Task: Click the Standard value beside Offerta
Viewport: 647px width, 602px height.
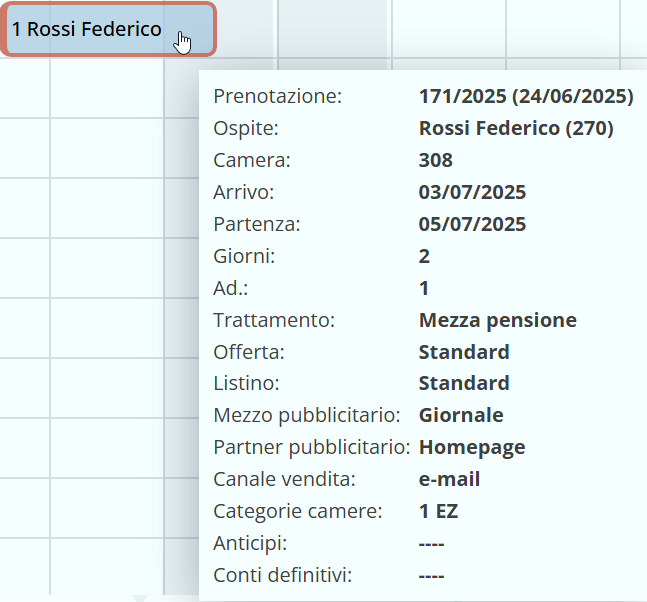Action: 464,352
